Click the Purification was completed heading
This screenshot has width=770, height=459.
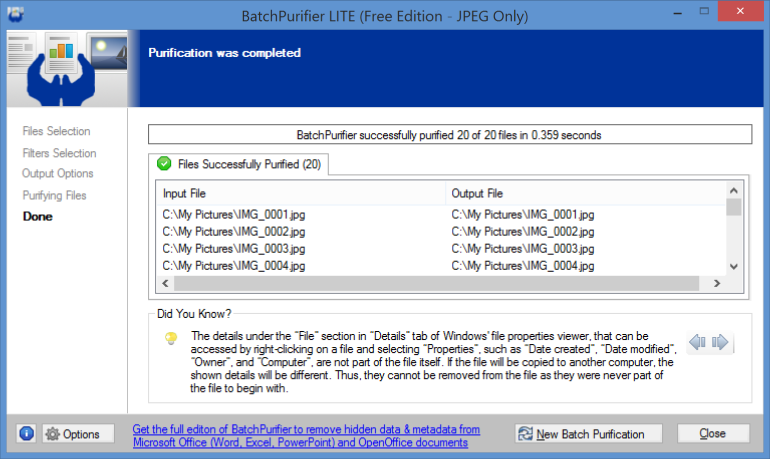(224, 53)
